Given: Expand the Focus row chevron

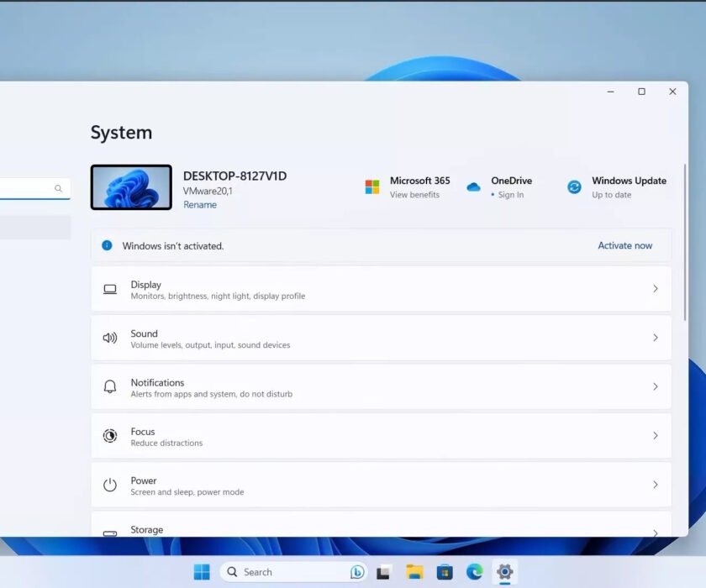Looking at the screenshot, I should tap(655, 435).
